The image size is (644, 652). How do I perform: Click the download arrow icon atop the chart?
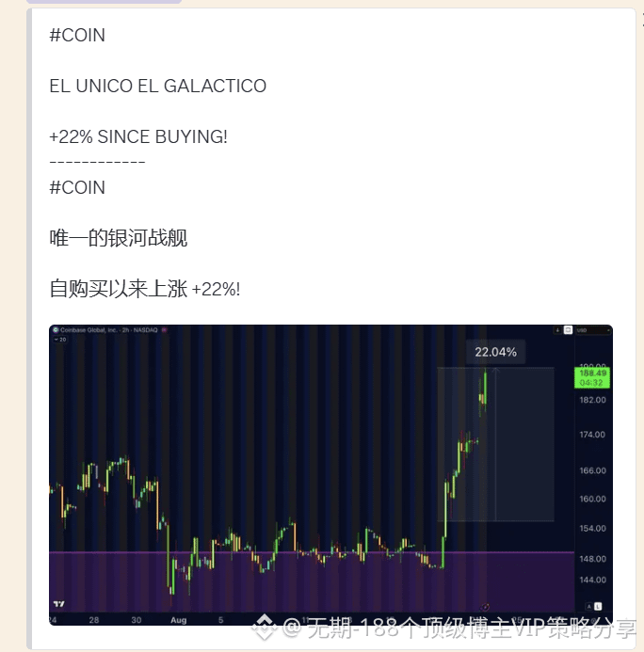coord(557,330)
